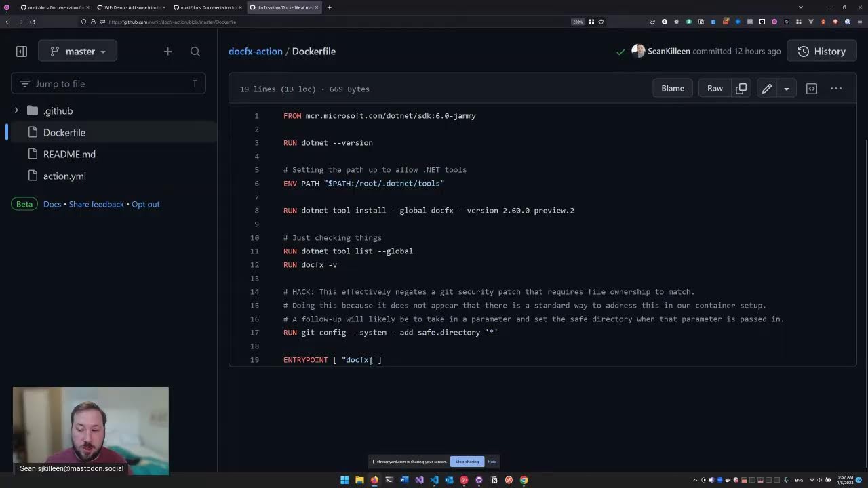Reload the current page
Screen dimensions: 868x488
point(32,22)
